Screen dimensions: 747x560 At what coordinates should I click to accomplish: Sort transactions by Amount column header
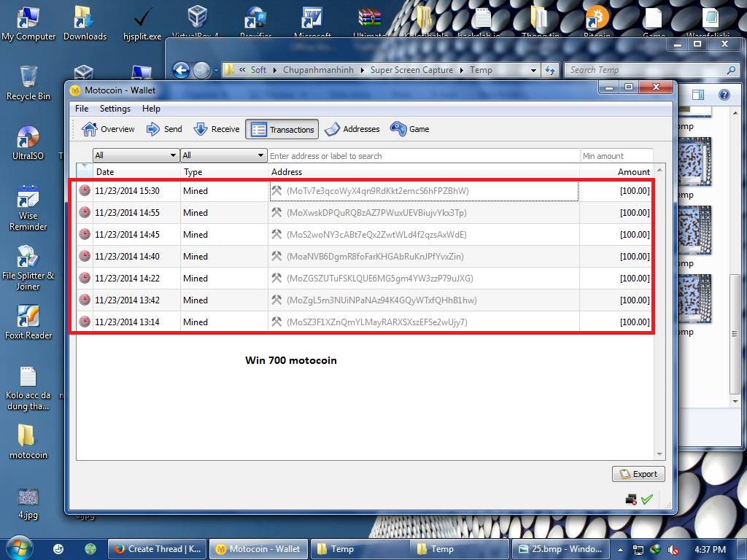pyautogui.click(x=617, y=172)
